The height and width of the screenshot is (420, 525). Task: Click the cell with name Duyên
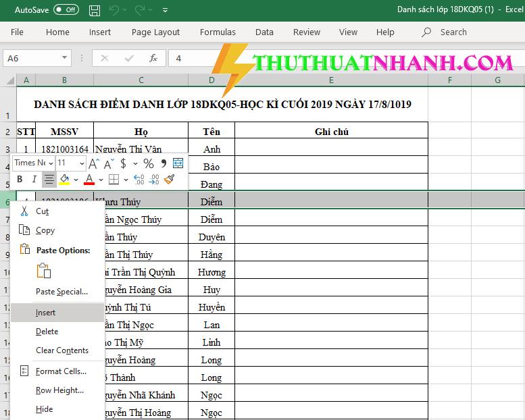coord(211,235)
